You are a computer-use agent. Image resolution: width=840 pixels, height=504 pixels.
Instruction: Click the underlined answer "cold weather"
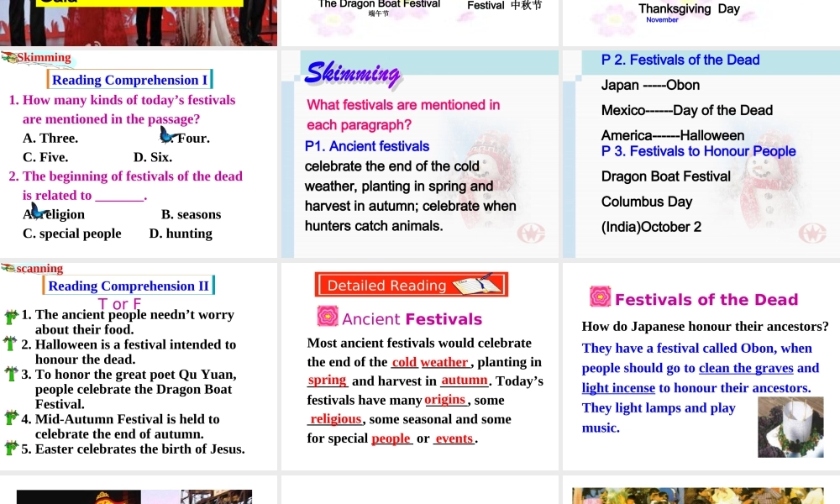(430, 363)
